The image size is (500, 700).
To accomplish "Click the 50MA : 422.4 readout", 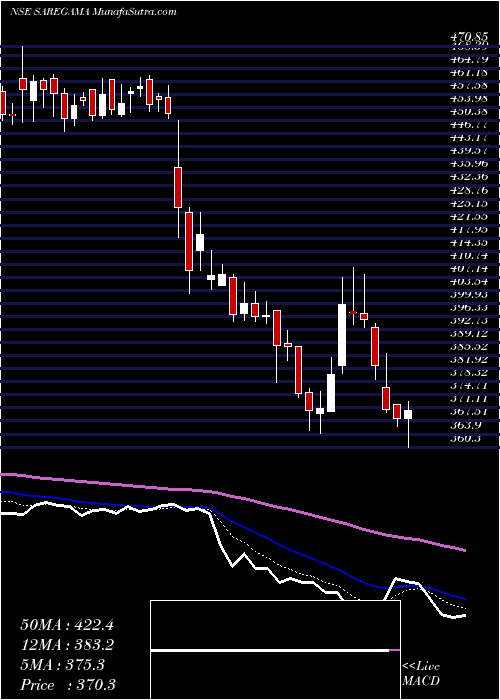I will click(67, 625).
